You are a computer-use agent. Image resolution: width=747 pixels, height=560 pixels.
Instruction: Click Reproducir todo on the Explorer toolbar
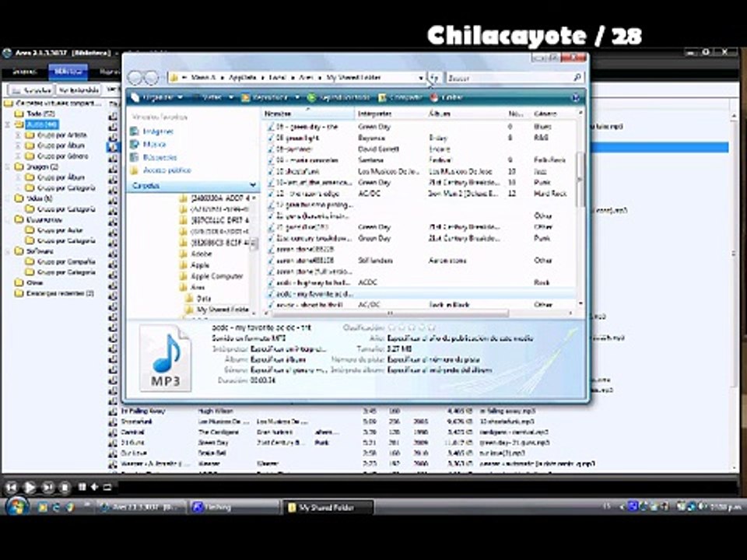tap(338, 98)
